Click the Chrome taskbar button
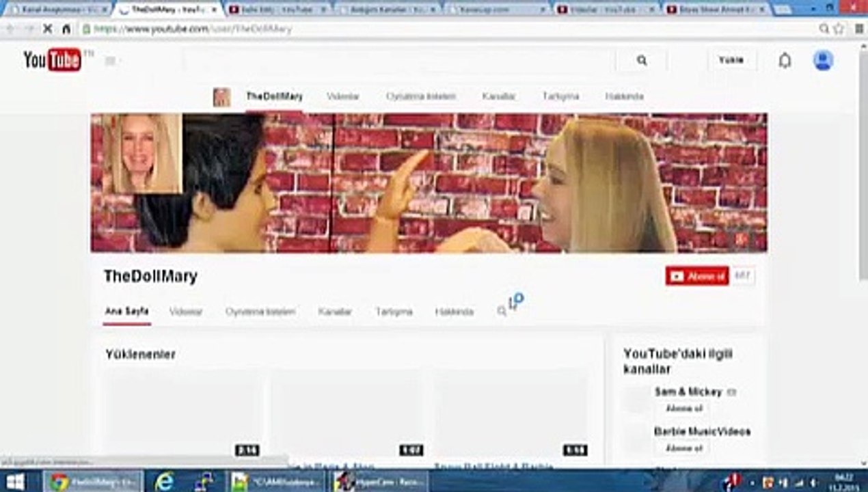868x492 pixels. (x=94, y=481)
